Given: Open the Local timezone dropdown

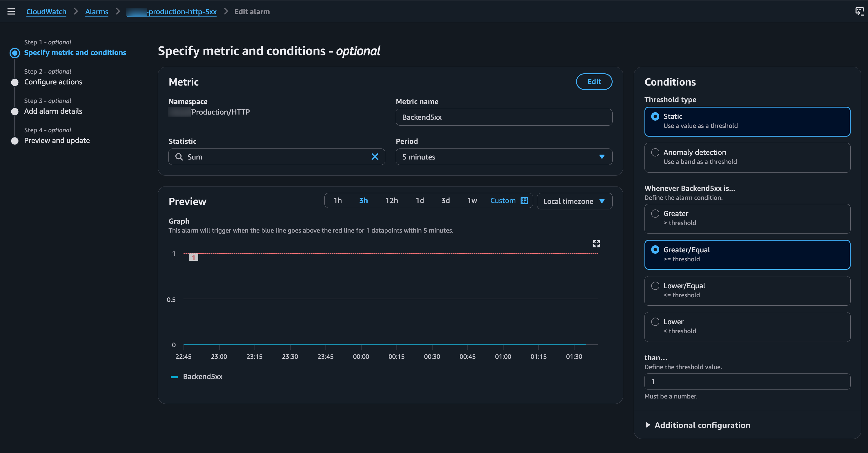Looking at the screenshot, I should pyautogui.click(x=574, y=201).
